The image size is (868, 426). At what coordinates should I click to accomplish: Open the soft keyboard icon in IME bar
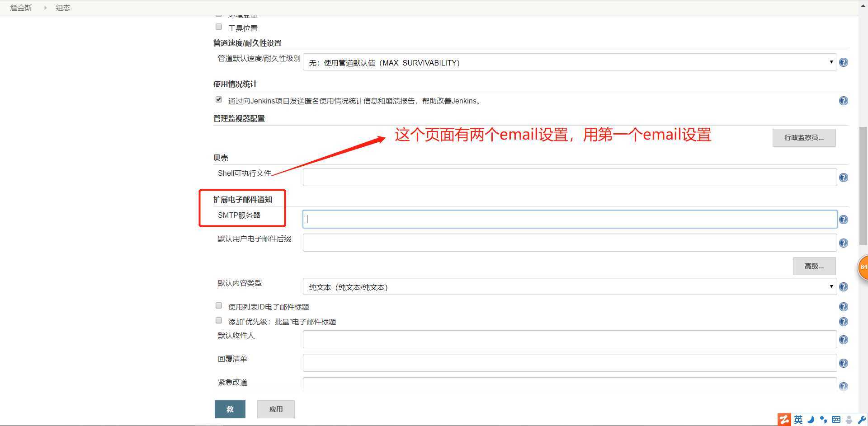(836, 420)
